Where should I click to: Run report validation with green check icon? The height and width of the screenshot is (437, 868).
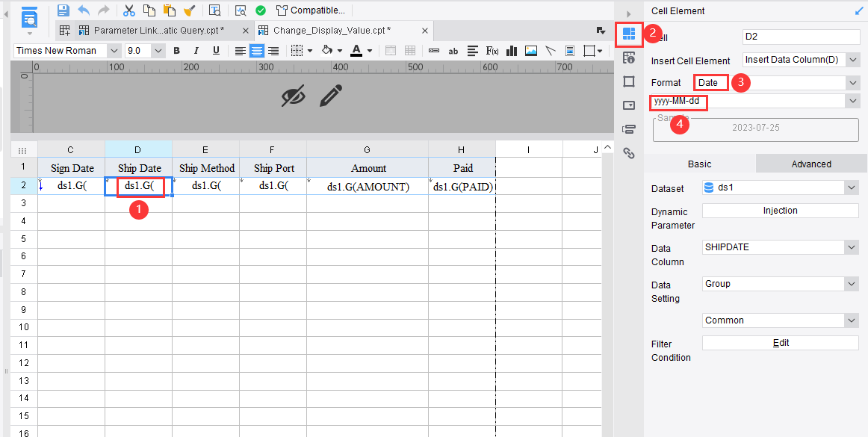[x=260, y=10]
